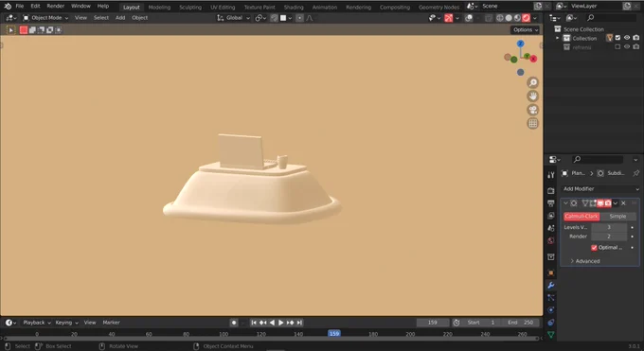Switch to the Shading workspace tab
The image size is (644, 351).
pos(294,8)
